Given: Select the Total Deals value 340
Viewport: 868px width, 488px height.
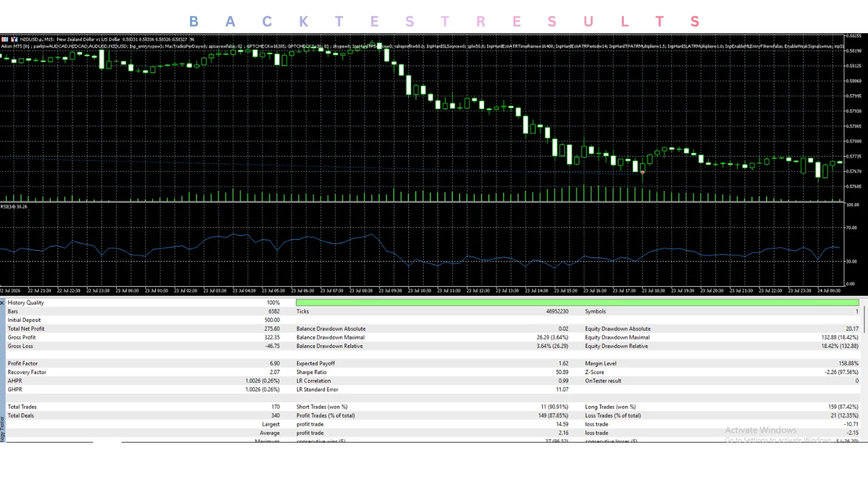Looking at the screenshot, I should [x=275, y=415].
